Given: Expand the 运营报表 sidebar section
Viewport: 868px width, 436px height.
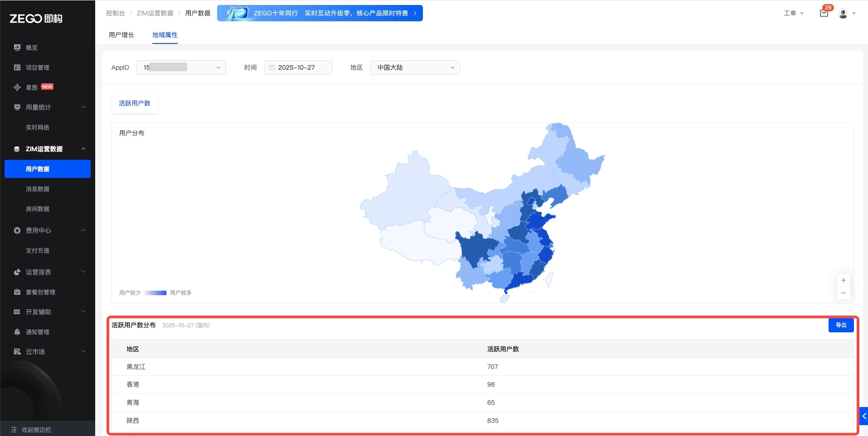Looking at the screenshot, I should [83, 272].
